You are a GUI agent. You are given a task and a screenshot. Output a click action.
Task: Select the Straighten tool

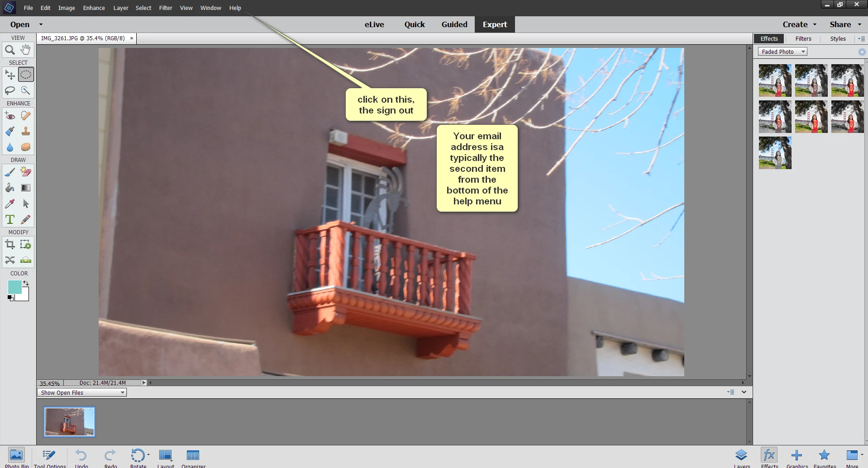pyautogui.click(x=26, y=260)
